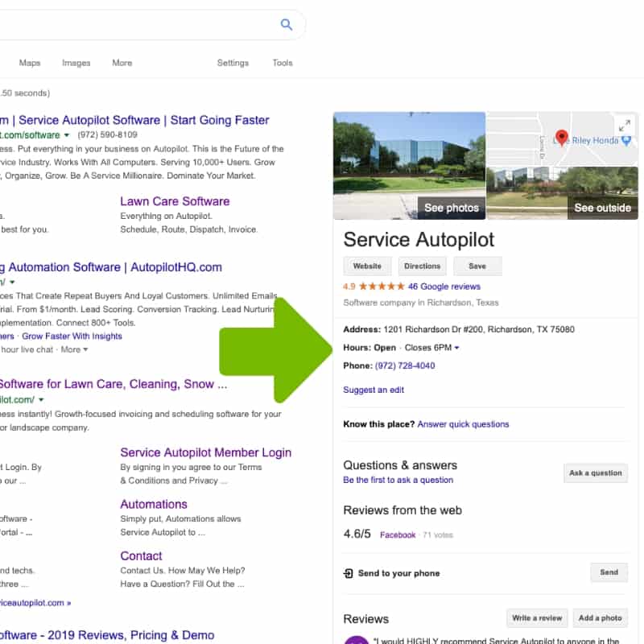Open Service Autopilot Member Login sitelink

pyautogui.click(x=206, y=452)
